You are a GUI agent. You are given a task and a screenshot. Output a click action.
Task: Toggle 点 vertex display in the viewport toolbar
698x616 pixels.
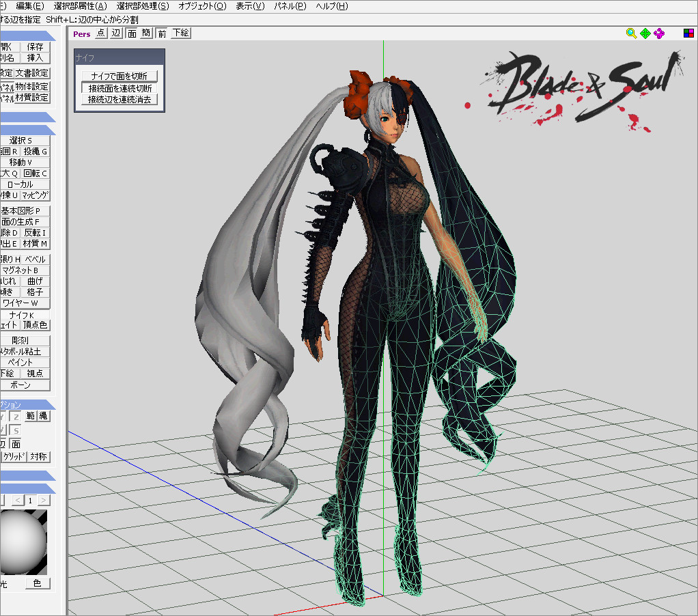pyautogui.click(x=100, y=33)
